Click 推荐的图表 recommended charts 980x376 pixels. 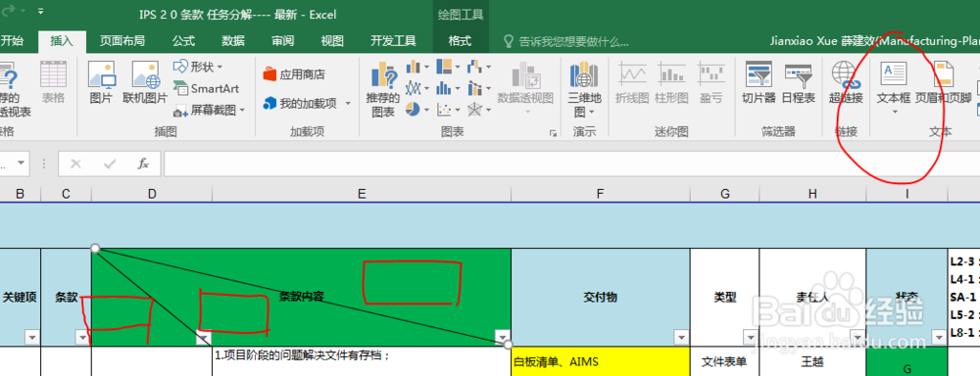[382, 89]
